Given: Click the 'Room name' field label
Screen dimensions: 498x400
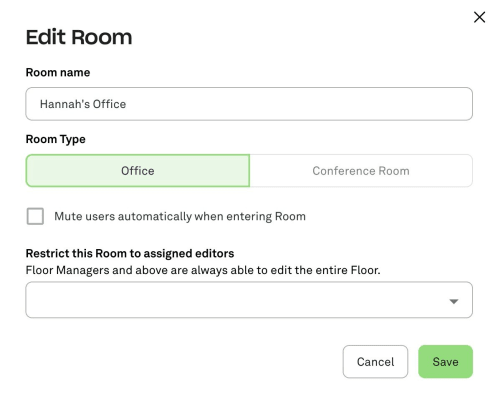Looking at the screenshot, I should click(58, 72).
